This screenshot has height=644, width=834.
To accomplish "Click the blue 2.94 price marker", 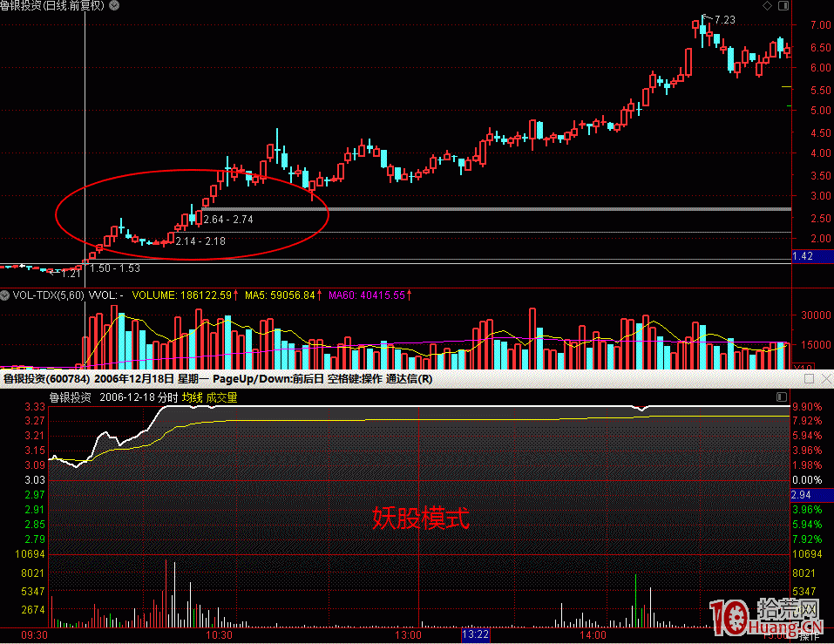I will pos(811,495).
